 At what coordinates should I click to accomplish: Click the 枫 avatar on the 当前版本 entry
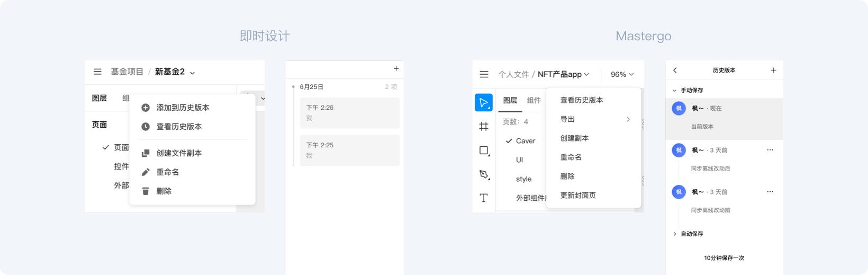tap(679, 108)
